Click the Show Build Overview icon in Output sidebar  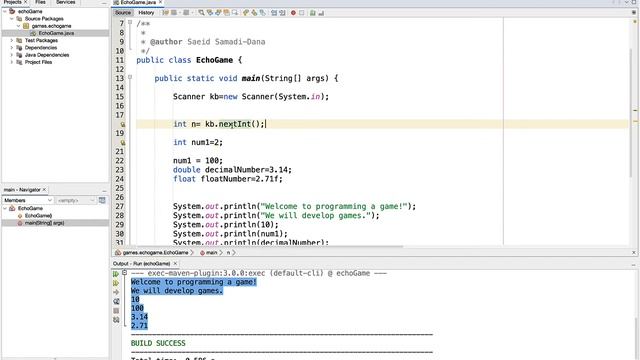(x=116, y=302)
